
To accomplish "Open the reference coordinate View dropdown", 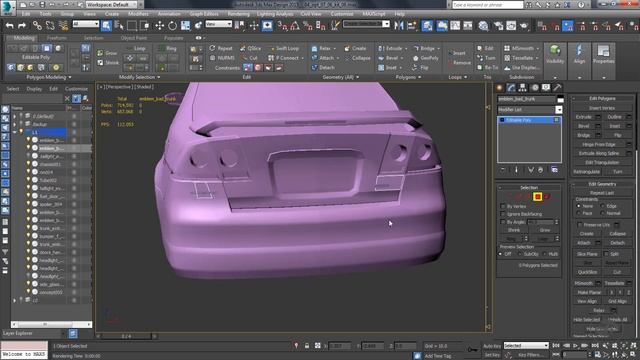I will coord(218,24).
